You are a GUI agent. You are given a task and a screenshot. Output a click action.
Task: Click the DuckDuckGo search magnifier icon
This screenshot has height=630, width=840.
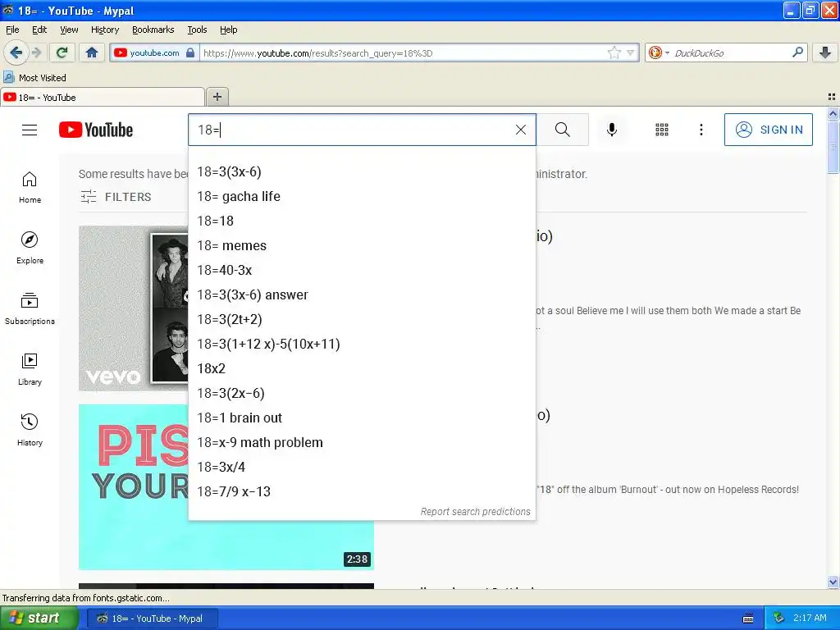[797, 52]
